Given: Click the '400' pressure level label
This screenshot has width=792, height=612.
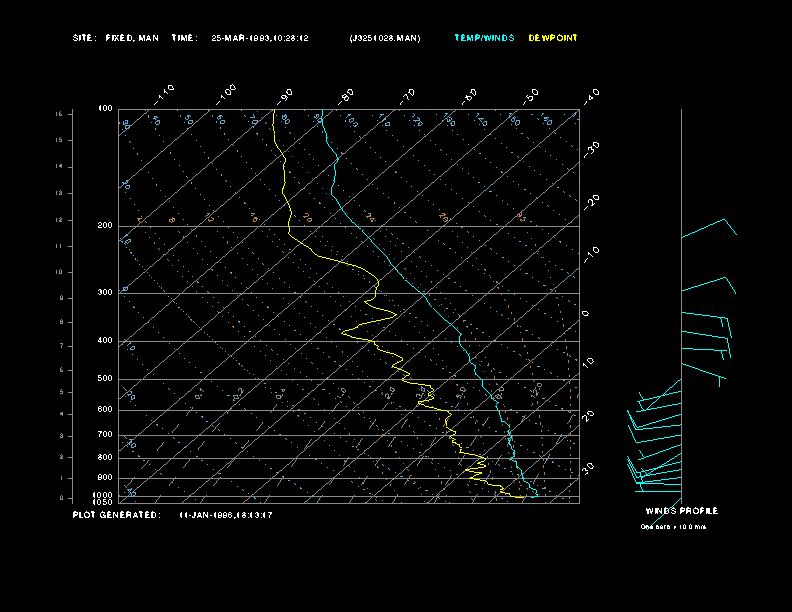Looking at the screenshot, I should pyautogui.click(x=105, y=340).
